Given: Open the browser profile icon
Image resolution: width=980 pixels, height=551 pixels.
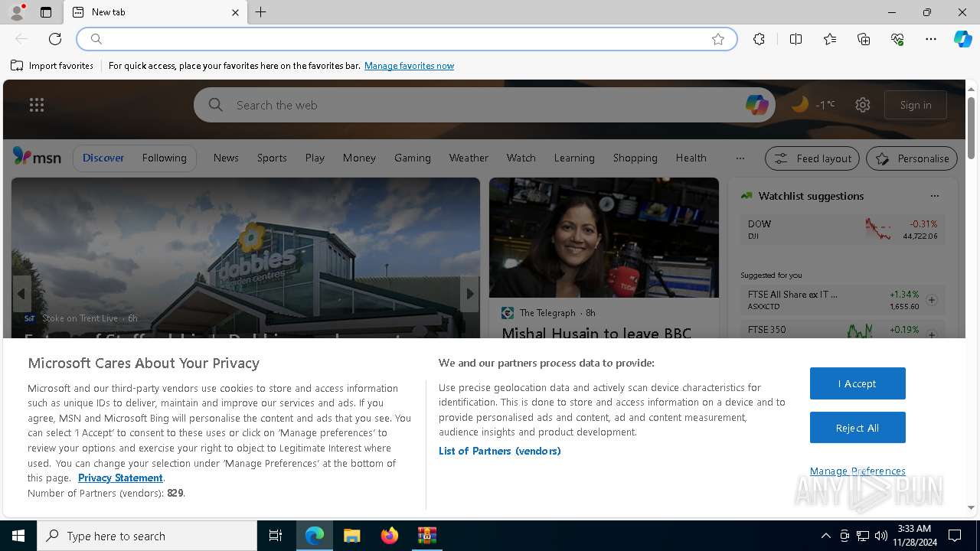Looking at the screenshot, I should coord(17,12).
